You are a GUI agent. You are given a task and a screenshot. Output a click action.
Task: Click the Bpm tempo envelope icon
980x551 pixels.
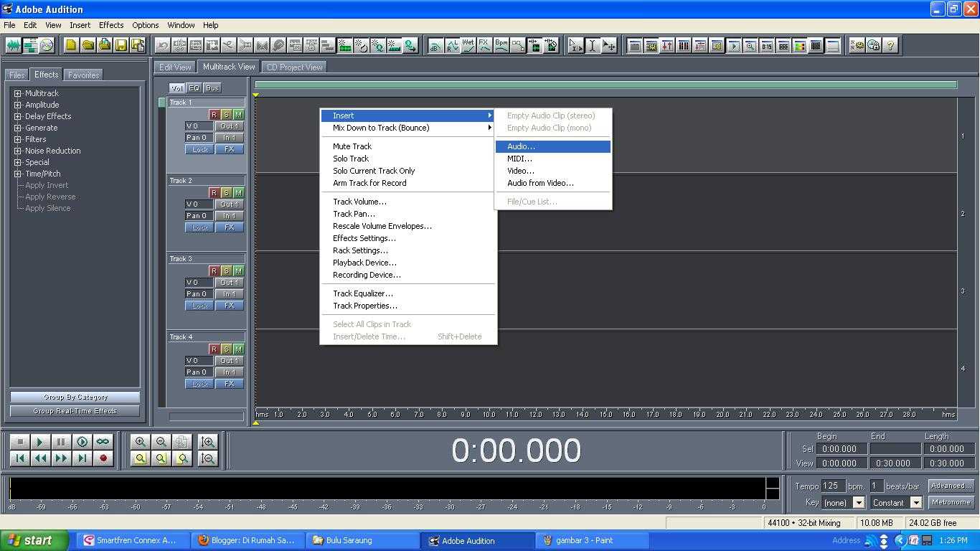tap(501, 45)
